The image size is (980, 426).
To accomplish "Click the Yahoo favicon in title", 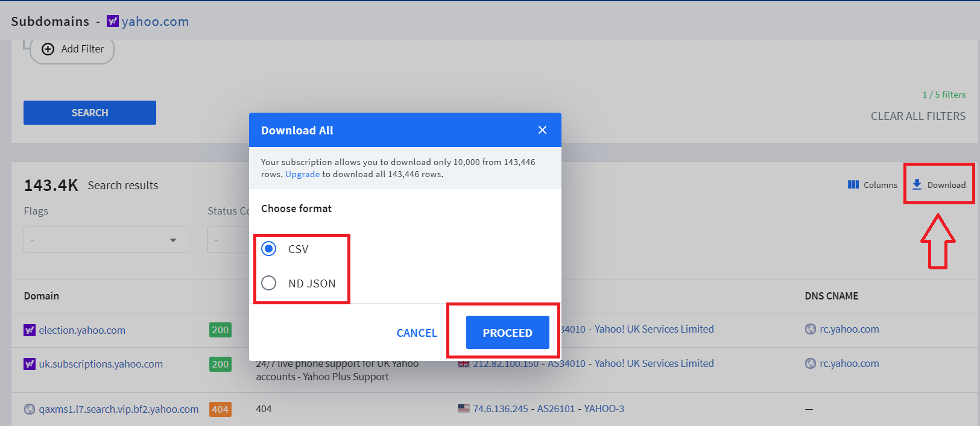I will click(113, 21).
